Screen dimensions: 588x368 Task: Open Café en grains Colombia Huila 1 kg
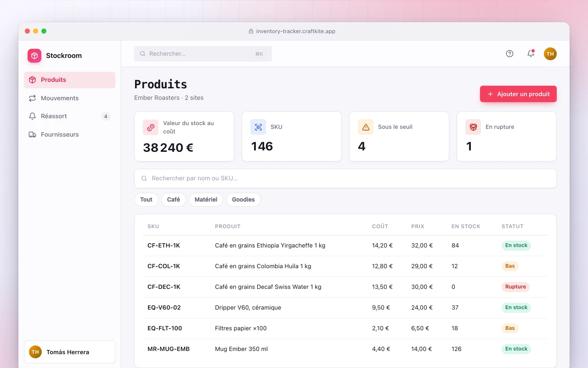[x=263, y=266]
